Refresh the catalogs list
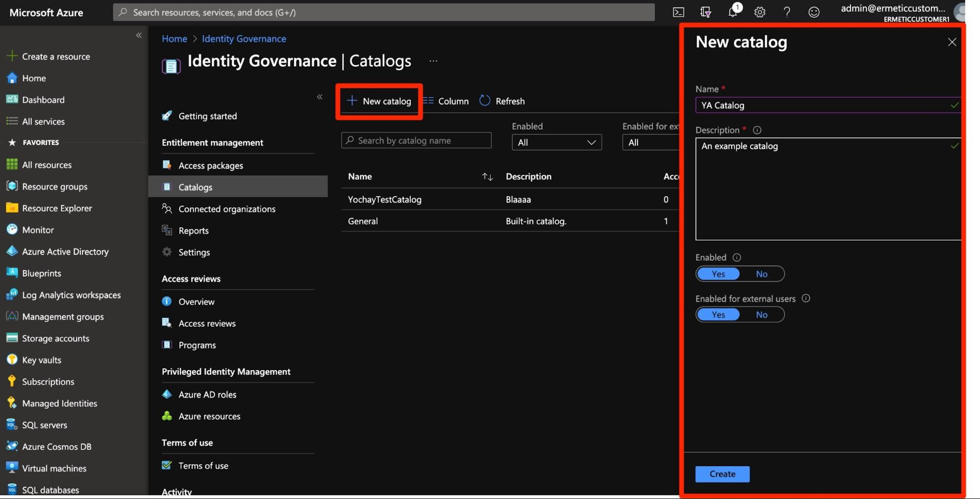980x499 pixels. pyautogui.click(x=502, y=101)
